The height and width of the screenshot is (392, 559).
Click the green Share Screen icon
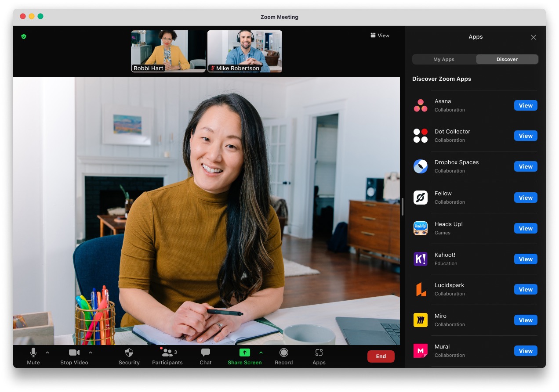pos(244,352)
